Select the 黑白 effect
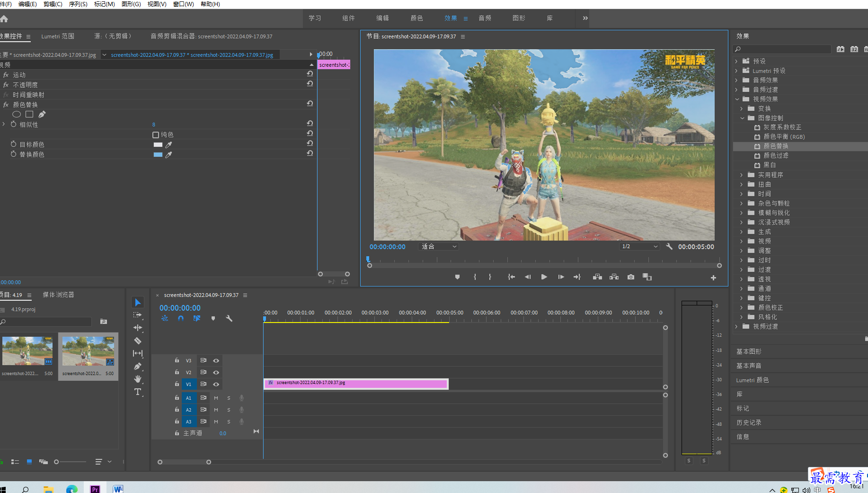 (770, 165)
